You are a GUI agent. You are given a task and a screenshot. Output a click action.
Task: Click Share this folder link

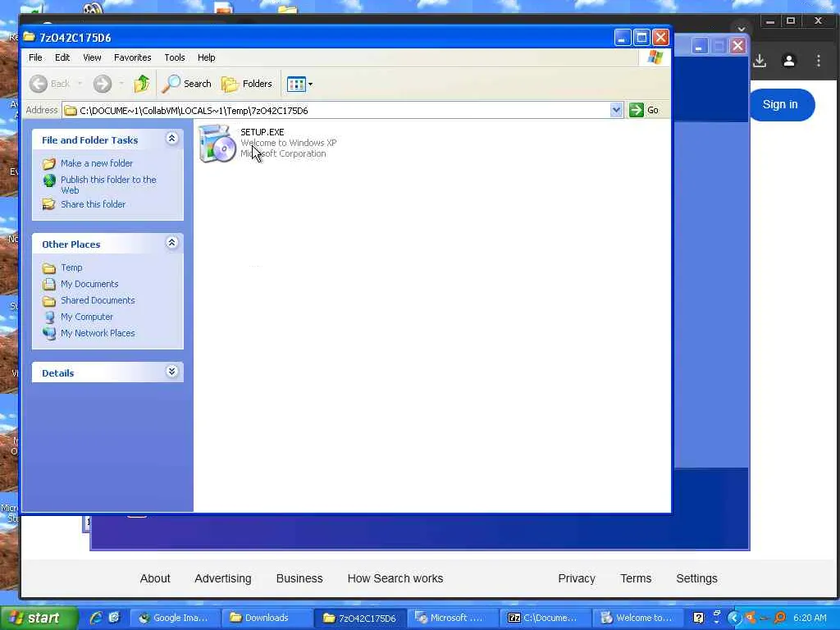coord(93,204)
